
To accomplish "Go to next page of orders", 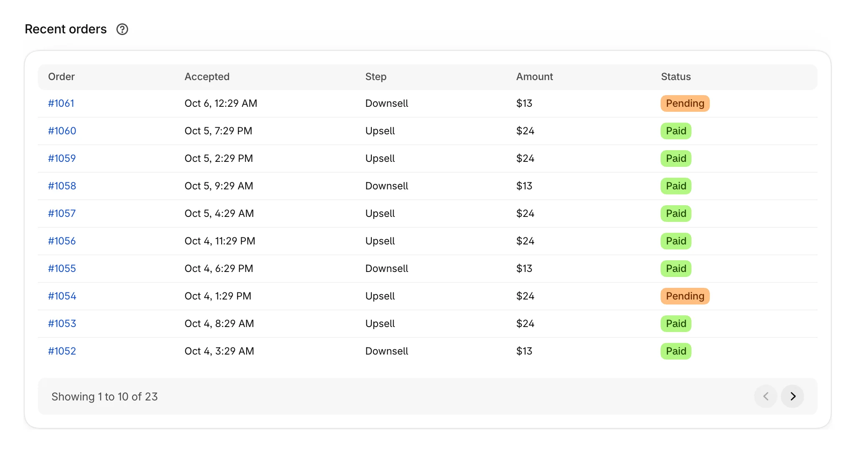I will (x=792, y=396).
